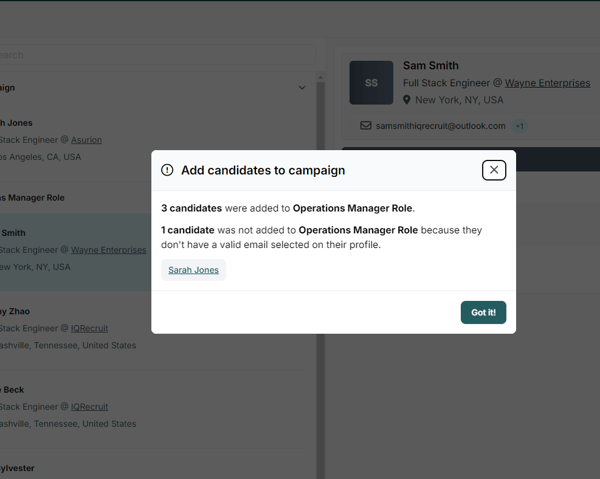600x479 pixels.
Task: Click the samsmithiqrecruit@outlook.com email address
Action: click(440, 126)
